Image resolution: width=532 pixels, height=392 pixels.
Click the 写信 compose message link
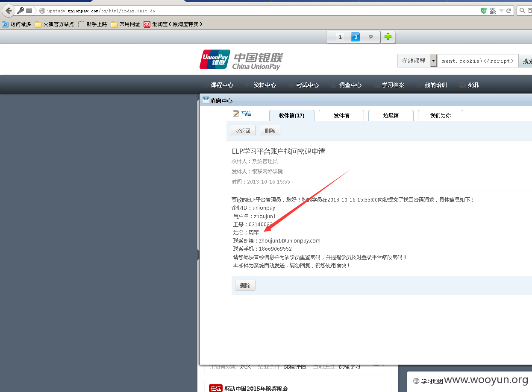pyautogui.click(x=242, y=114)
